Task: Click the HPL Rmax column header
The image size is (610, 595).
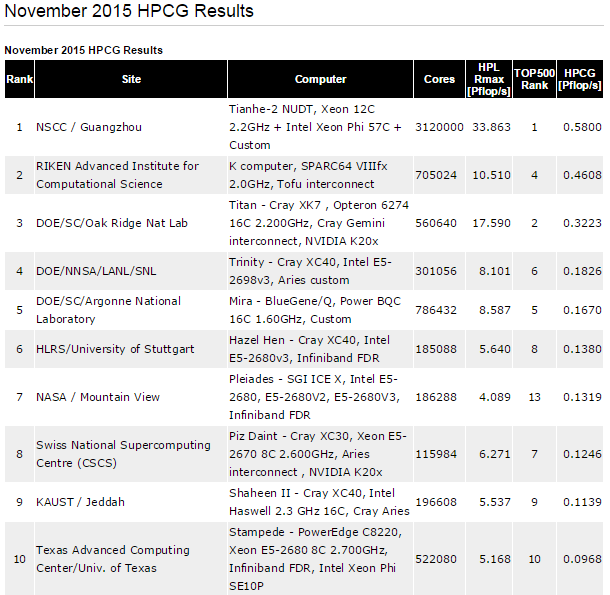Action: tap(489, 79)
